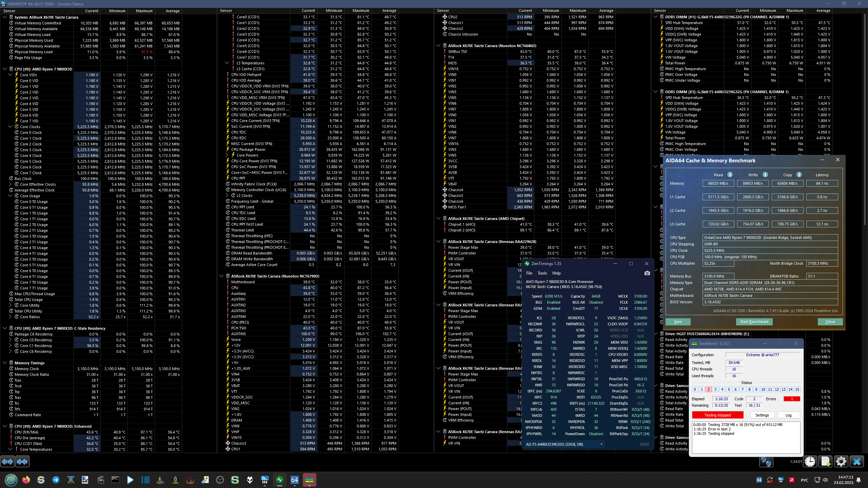Click thread 2 red status box in TestMem5
This screenshot has height=488, width=868.
[708, 389]
